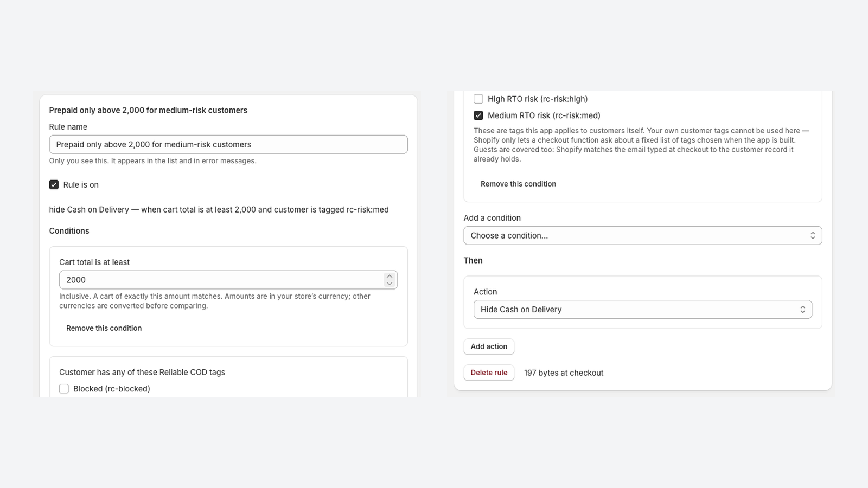Toggle the Rule is on checkbox
The height and width of the screenshot is (488, 868).
click(54, 185)
